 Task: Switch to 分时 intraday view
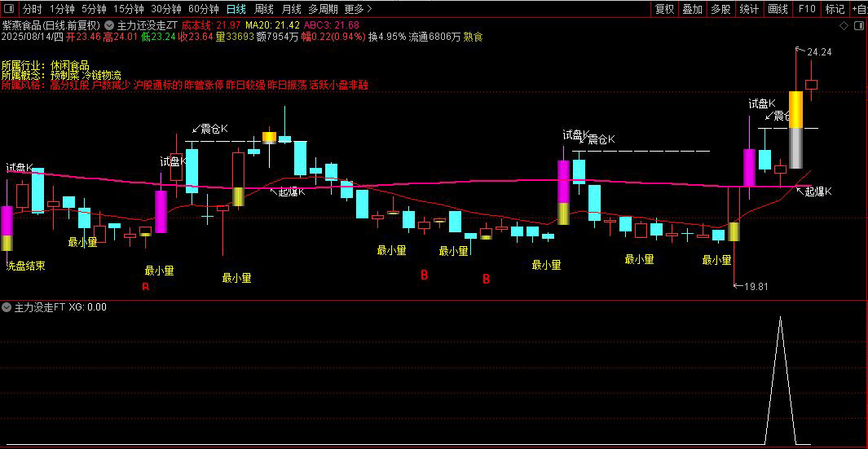click(x=32, y=9)
